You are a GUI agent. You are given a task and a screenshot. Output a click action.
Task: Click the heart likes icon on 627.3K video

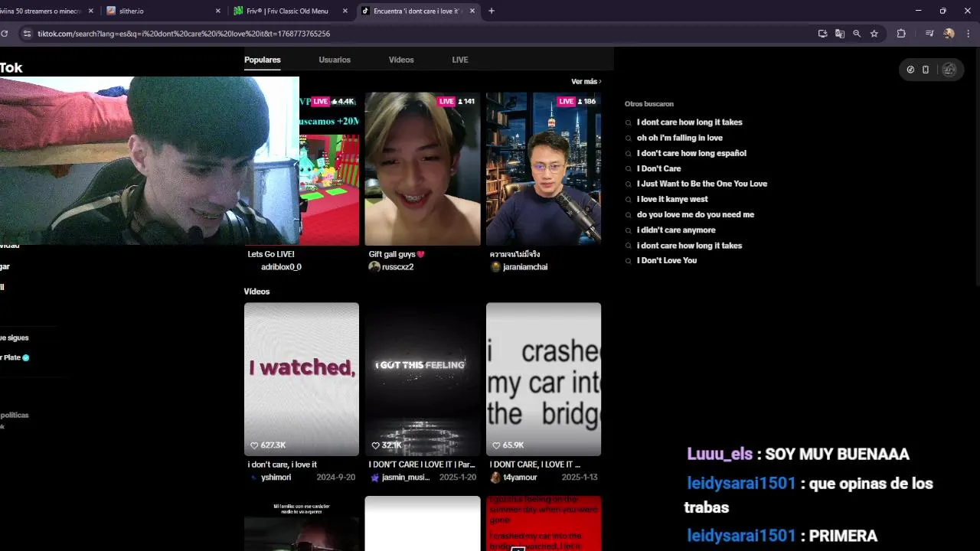click(254, 445)
